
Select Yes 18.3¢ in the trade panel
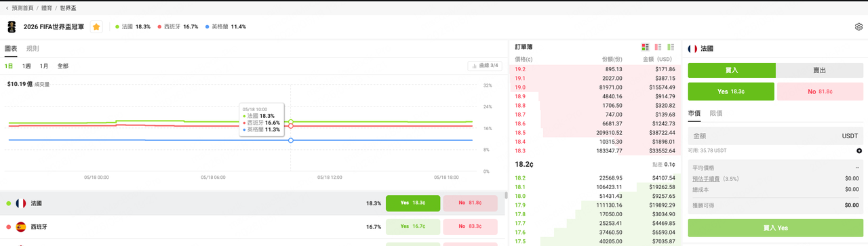(x=731, y=91)
